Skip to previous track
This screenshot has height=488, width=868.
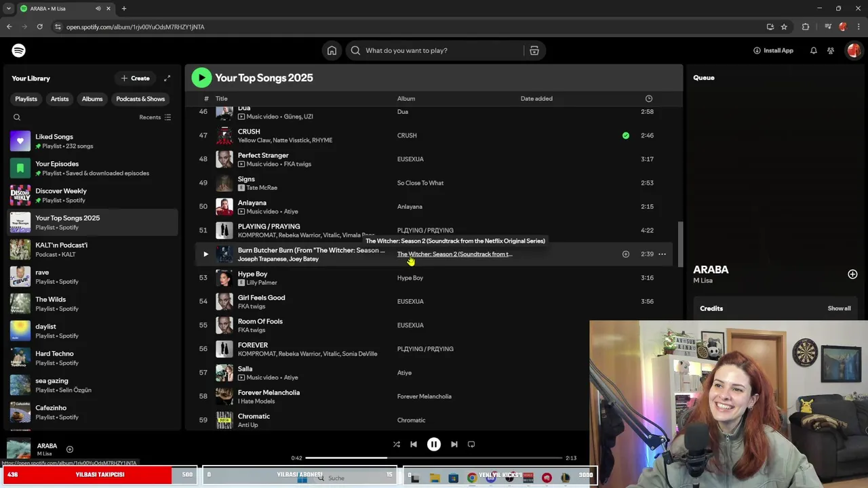point(414,444)
